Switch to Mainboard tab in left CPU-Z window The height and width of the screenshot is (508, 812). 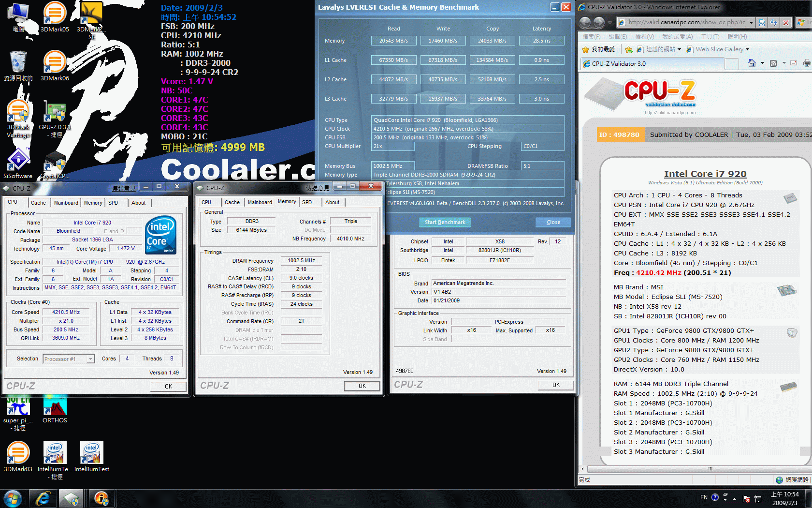point(66,203)
